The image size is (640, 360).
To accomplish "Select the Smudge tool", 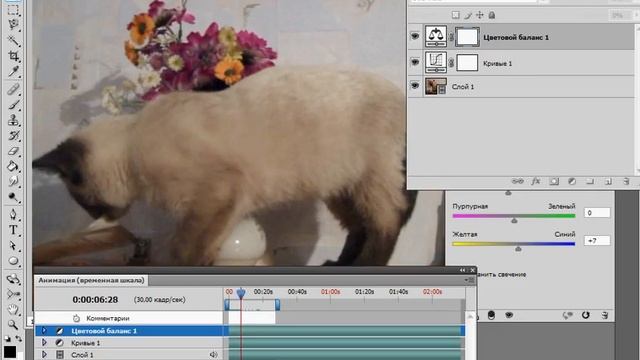I will 13,182.
